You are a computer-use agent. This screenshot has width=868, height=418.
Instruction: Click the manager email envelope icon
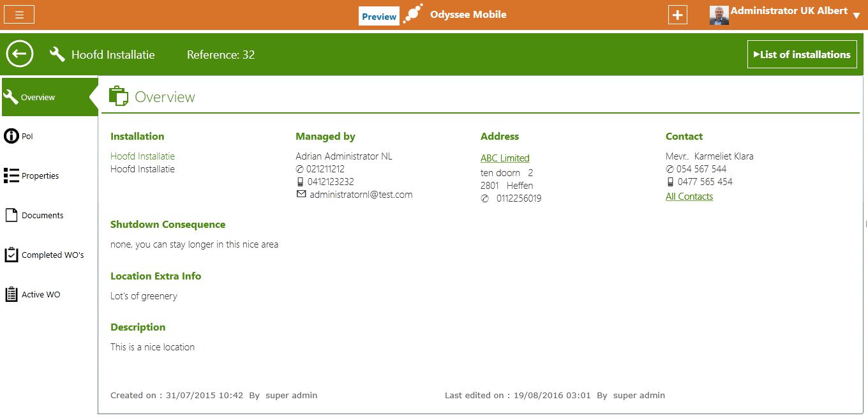(x=301, y=195)
